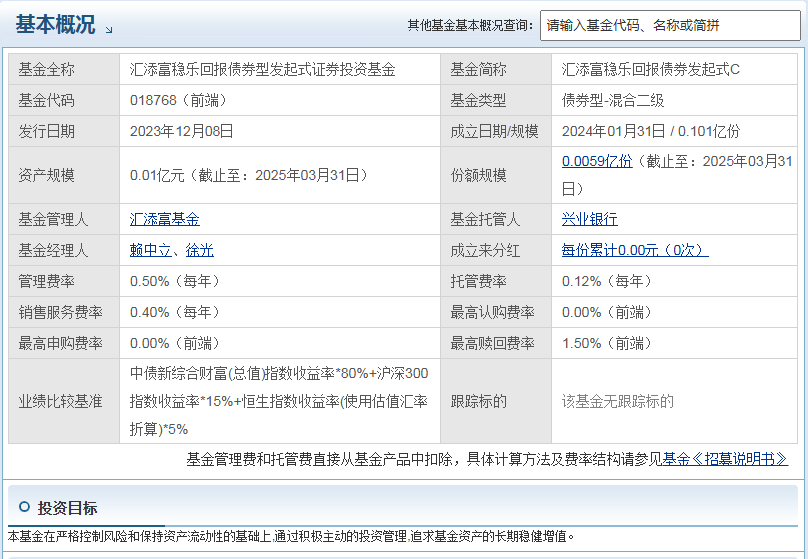Click the 资产规模 row label

46,175
